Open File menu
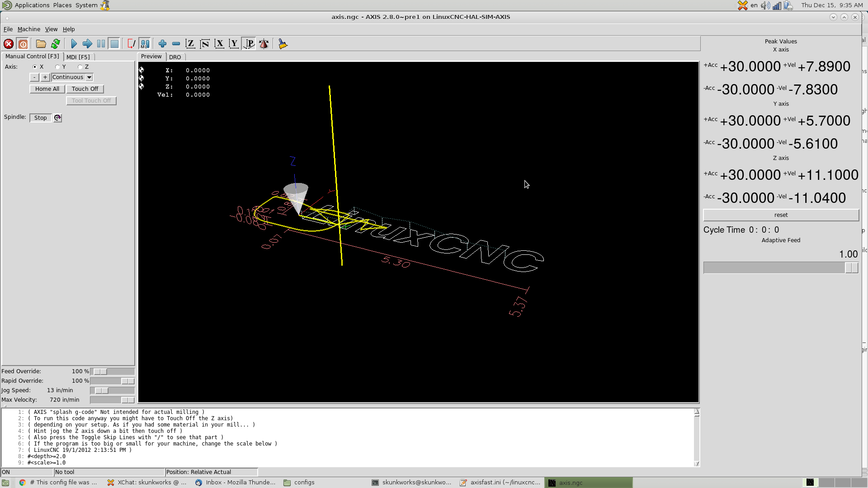Screen dimensions: 868x488 pyautogui.click(x=8, y=29)
